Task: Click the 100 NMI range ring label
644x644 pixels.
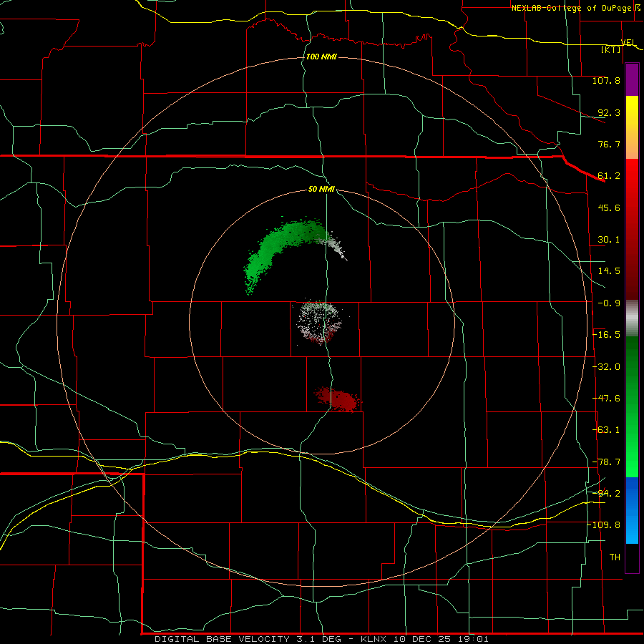Action: pyautogui.click(x=321, y=57)
